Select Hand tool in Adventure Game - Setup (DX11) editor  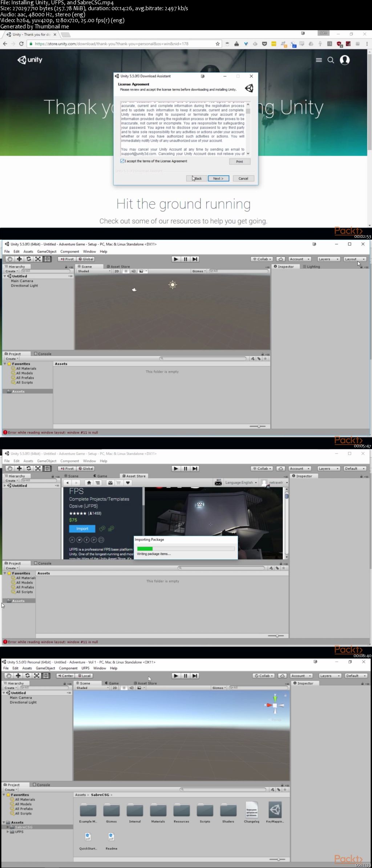click(x=10, y=259)
